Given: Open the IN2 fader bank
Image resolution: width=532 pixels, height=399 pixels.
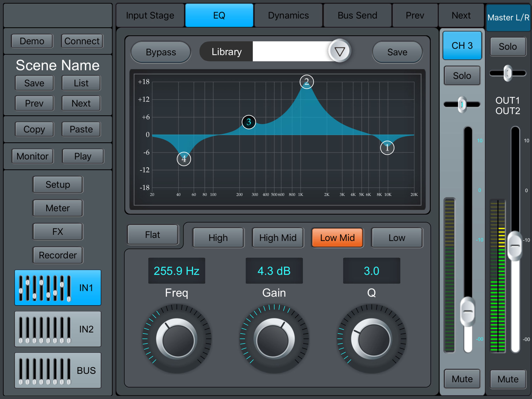Looking at the screenshot, I should tap(58, 329).
